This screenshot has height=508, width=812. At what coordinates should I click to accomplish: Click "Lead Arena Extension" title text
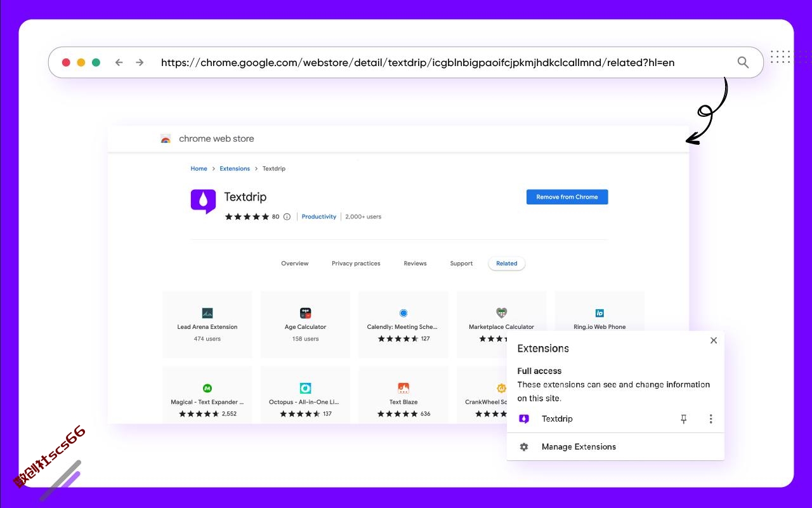click(x=207, y=327)
